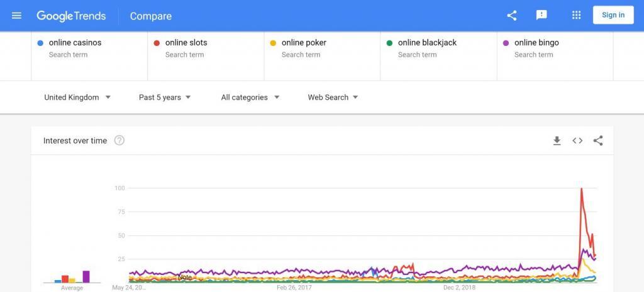Open the All categories dropdown
This screenshot has height=292, width=644.
tap(250, 97)
